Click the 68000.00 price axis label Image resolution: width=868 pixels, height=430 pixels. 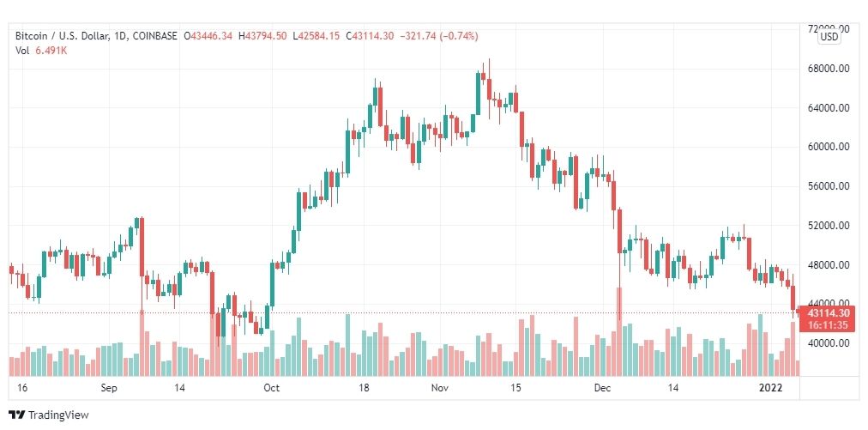click(x=829, y=69)
